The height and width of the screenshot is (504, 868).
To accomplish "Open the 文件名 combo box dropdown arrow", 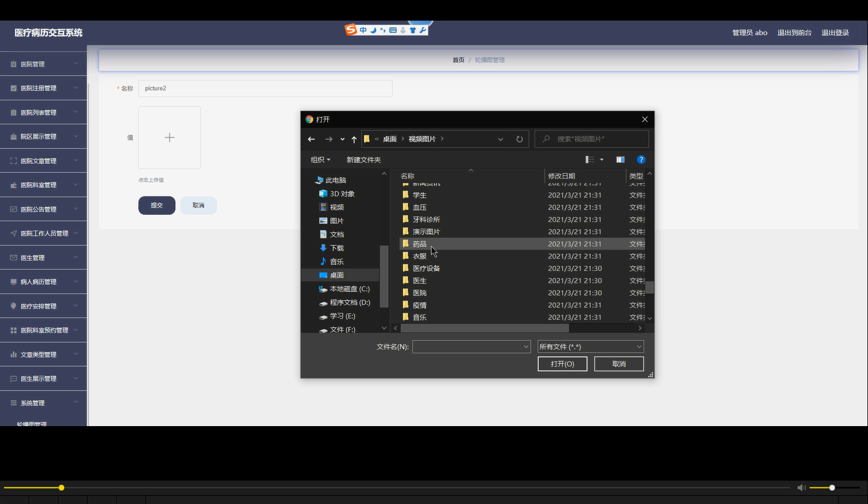I will [526, 346].
